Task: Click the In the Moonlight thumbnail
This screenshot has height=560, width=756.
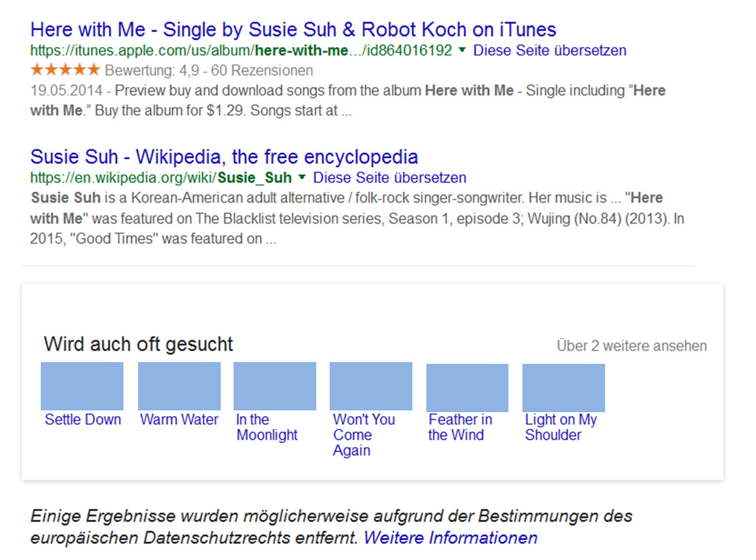Action: coord(274,385)
